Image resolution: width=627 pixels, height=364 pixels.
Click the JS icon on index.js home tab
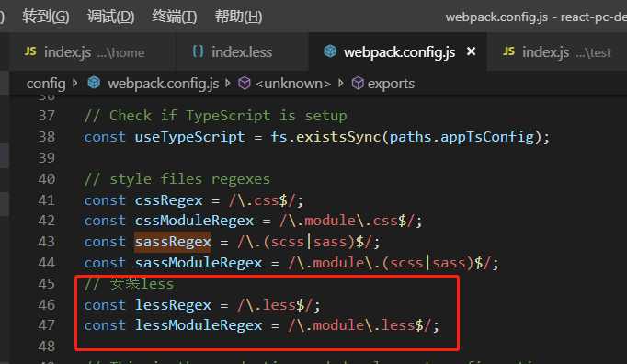click(30, 51)
